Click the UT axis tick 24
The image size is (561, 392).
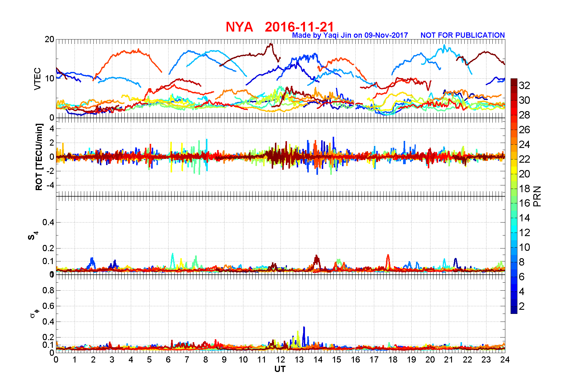[505, 360]
